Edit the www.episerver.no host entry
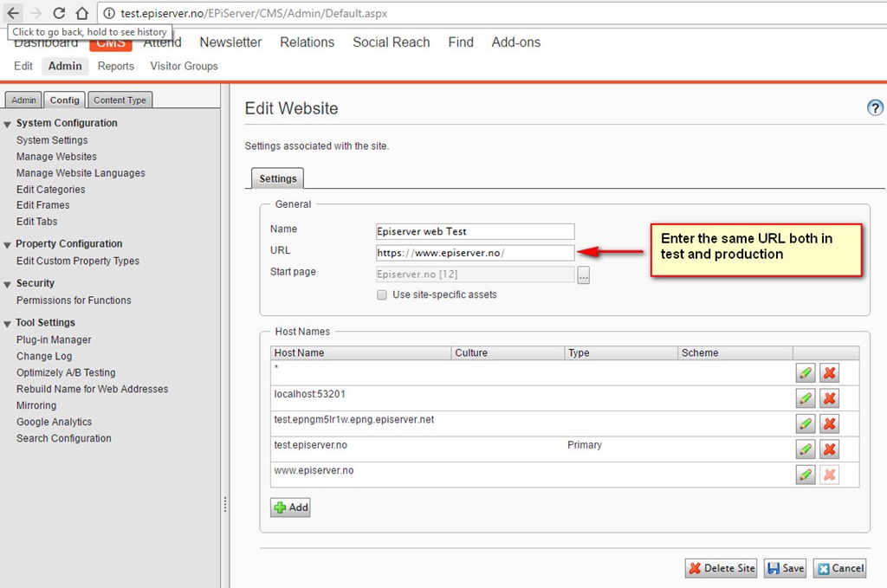This screenshot has height=588, width=887. coord(806,475)
